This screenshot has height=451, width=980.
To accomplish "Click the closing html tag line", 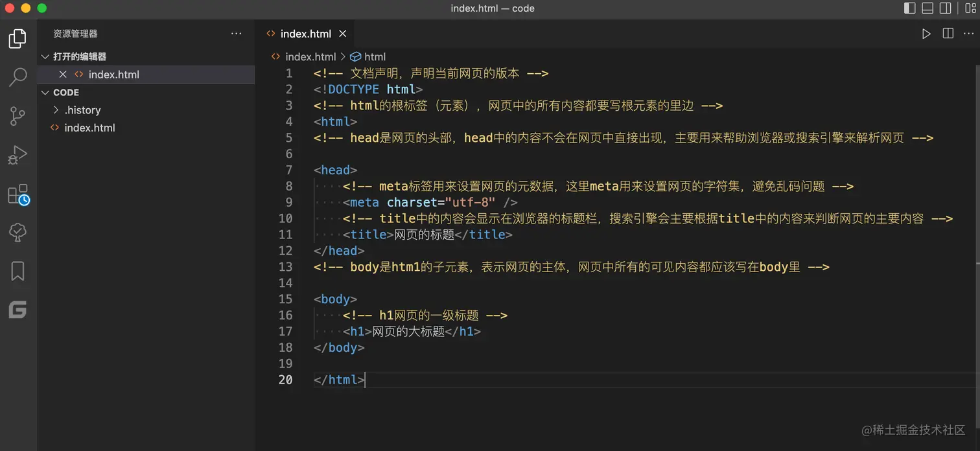I will click(339, 380).
